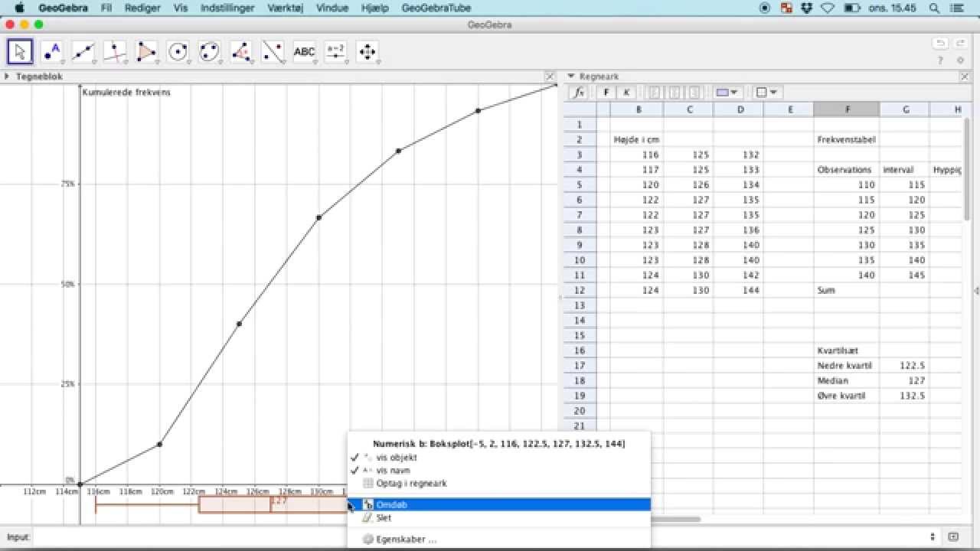Toggle the fx input bar in Regneark
The image size is (980, 551).
[x=580, y=93]
